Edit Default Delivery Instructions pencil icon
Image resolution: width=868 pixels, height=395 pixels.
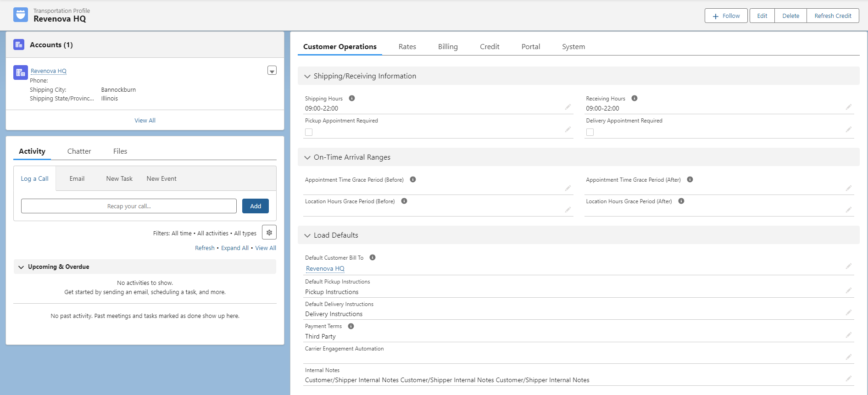pos(849,312)
